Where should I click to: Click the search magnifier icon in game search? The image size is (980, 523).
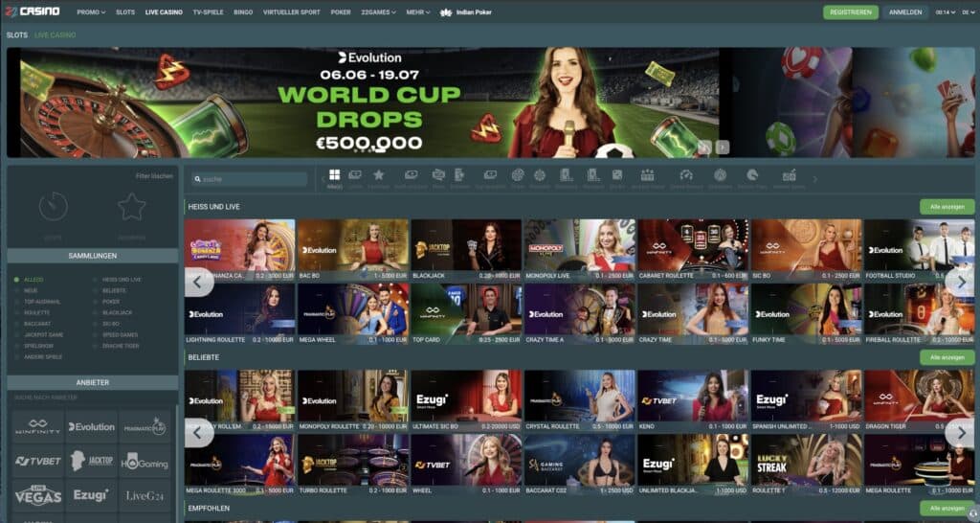(x=197, y=179)
